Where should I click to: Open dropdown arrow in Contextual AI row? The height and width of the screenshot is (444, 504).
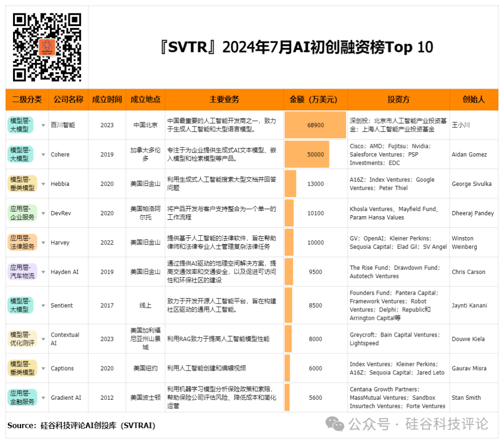(43, 339)
